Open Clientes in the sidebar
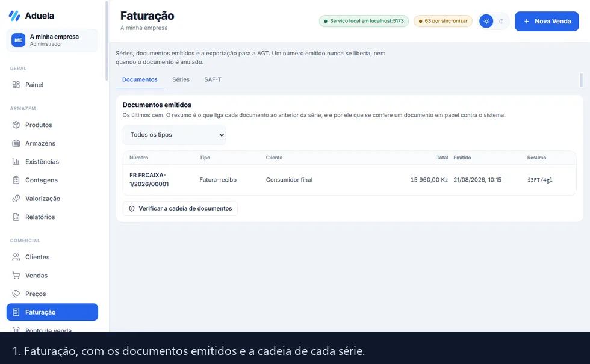This screenshot has height=364, width=590. point(52,258)
